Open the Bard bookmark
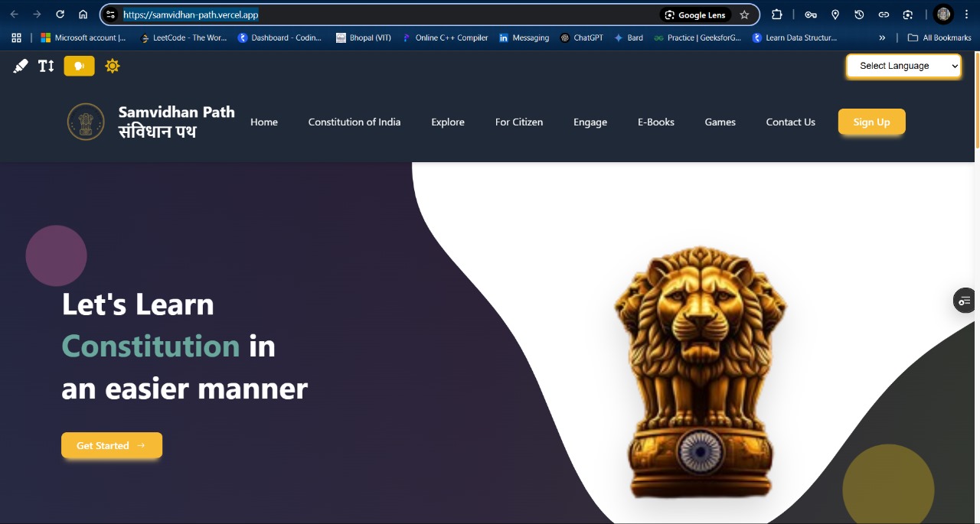This screenshot has height=524, width=980. click(629, 37)
